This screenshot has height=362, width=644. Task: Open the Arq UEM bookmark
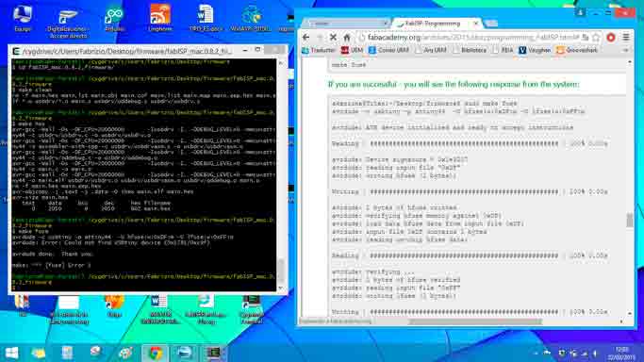[x=431, y=50]
